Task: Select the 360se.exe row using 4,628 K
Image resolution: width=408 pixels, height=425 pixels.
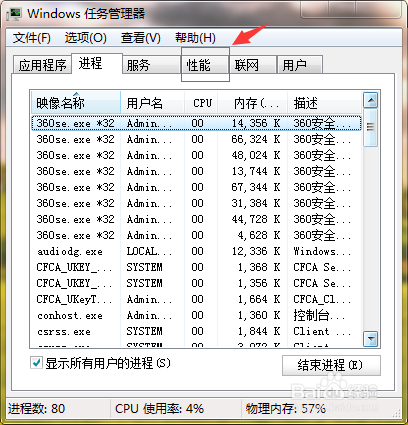Action: (x=196, y=235)
